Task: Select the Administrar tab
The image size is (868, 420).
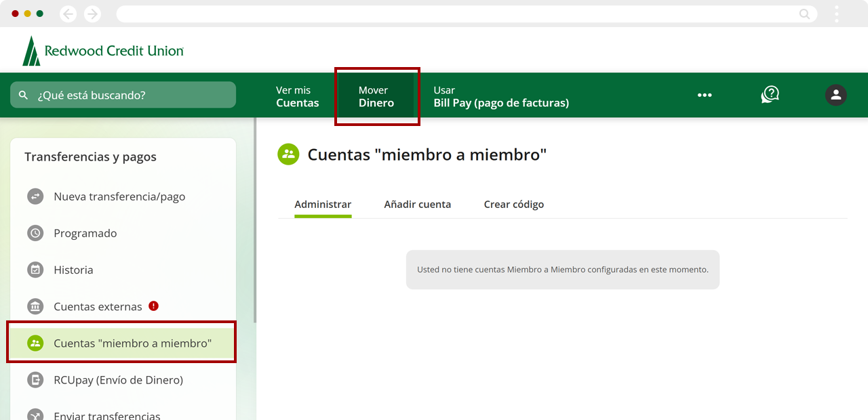Action: 323,205
